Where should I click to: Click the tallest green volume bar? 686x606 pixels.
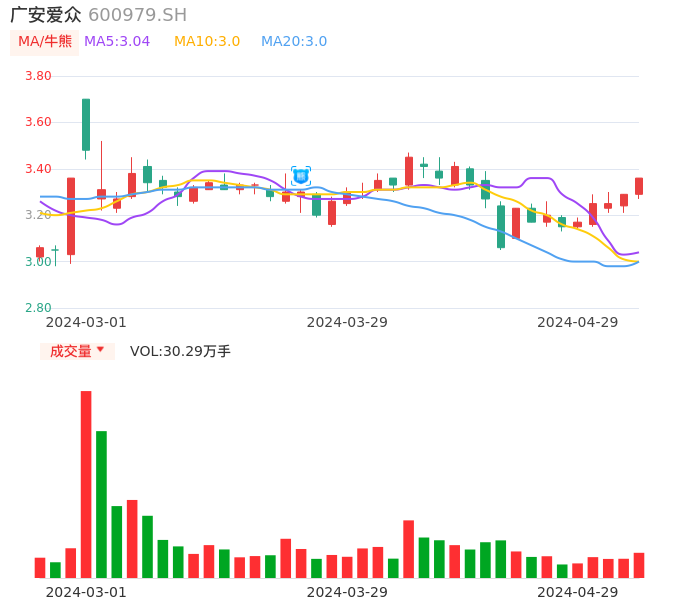coord(101,504)
